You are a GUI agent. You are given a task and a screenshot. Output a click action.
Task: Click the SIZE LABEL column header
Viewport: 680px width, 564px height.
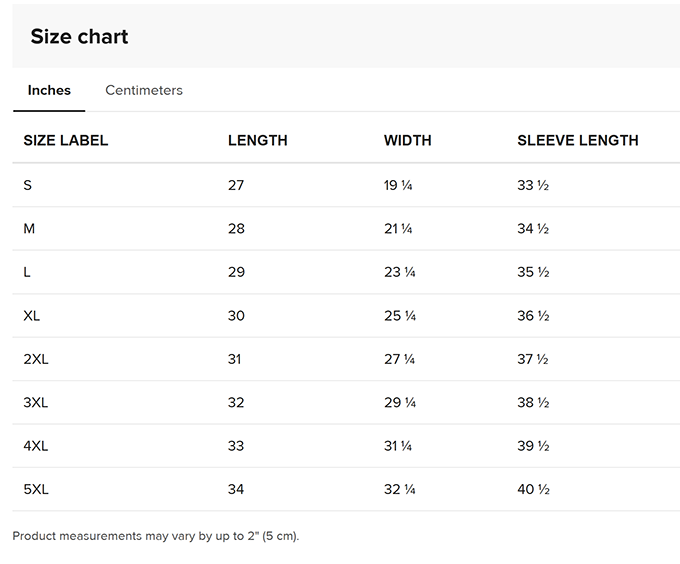(x=66, y=141)
